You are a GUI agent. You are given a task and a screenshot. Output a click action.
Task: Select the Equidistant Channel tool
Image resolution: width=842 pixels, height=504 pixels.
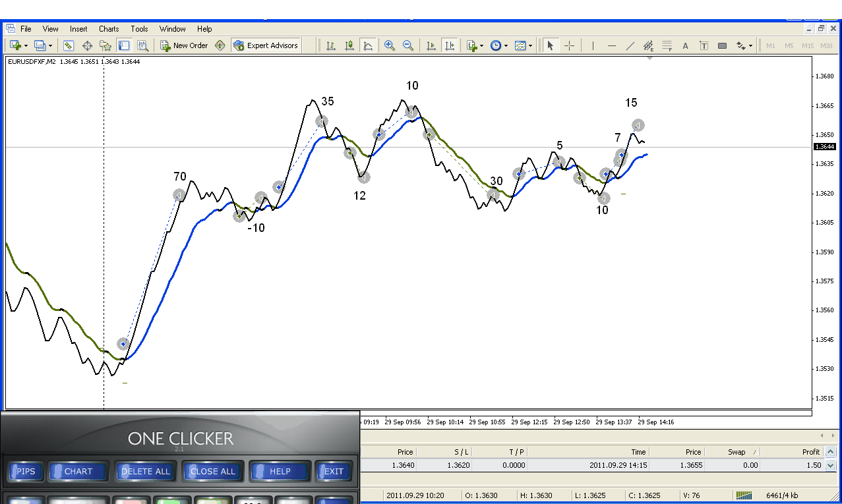(x=648, y=45)
